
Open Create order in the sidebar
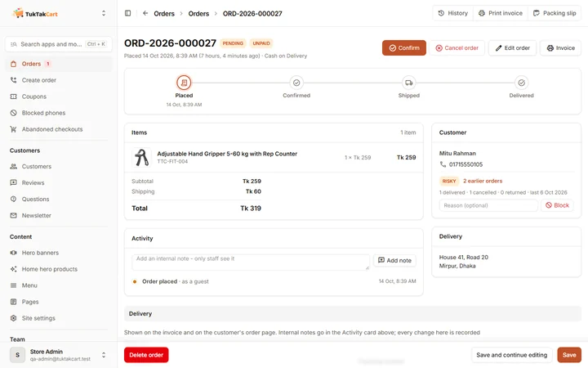pyautogui.click(x=59, y=80)
